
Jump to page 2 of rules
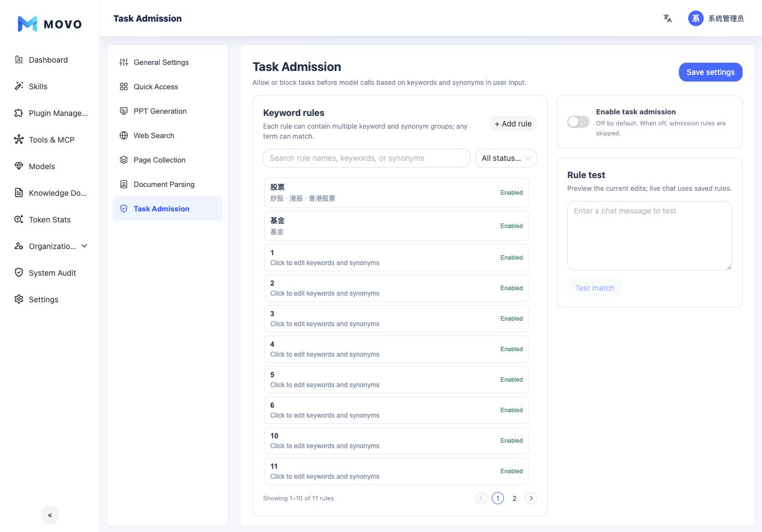coord(514,498)
